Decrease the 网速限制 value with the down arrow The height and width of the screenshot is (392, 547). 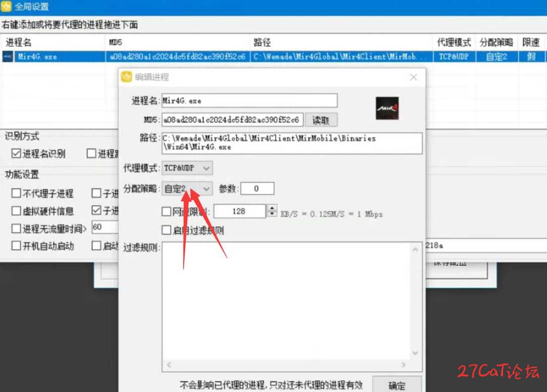[272, 214]
